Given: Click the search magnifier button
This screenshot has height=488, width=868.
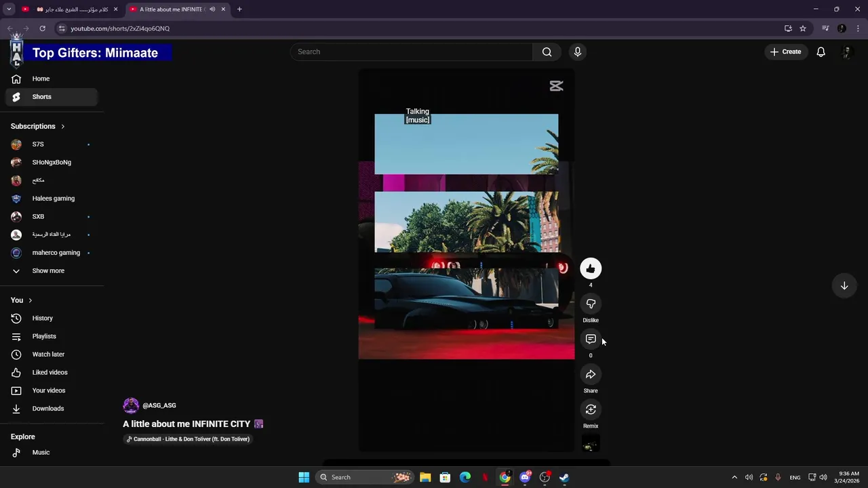Looking at the screenshot, I should pyautogui.click(x=547, y=52).
